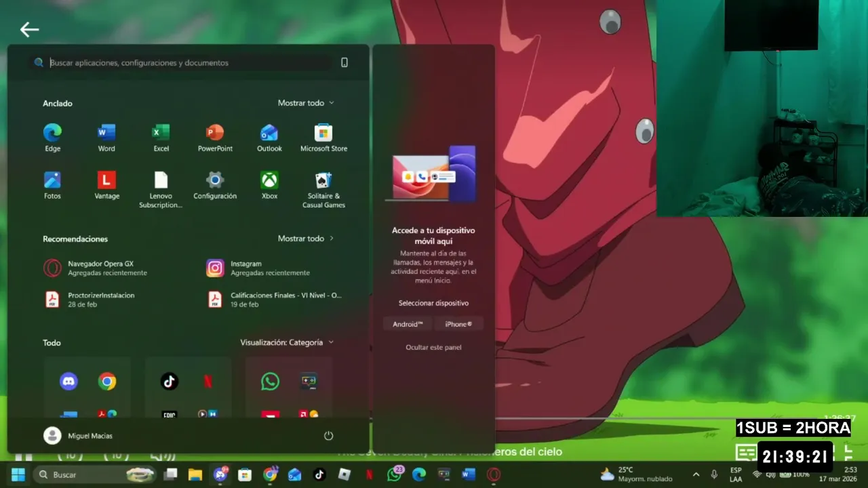Launch Chrome from the Todo category grid
This screenshot has height=488, width=868.
coord(106,382)
